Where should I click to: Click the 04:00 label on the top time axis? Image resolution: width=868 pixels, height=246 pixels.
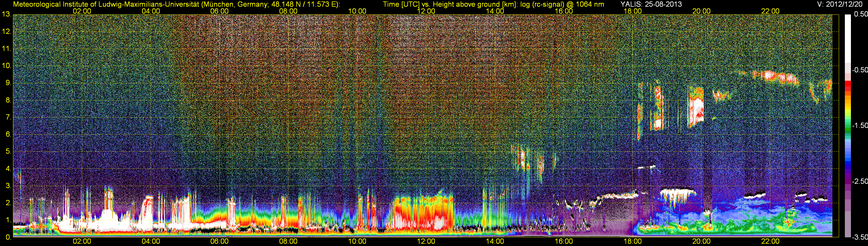[x=151, y=11]
